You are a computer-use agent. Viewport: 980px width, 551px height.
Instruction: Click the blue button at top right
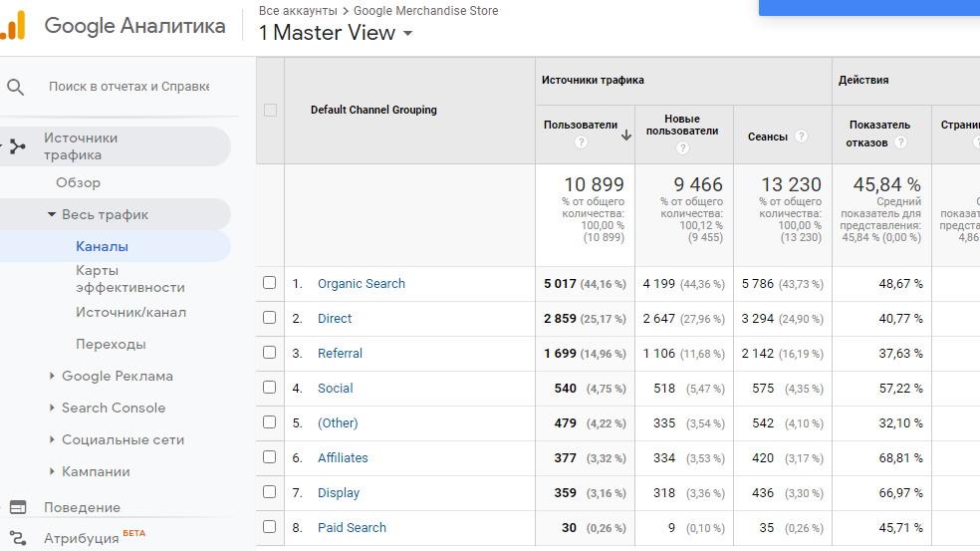click(x=869, y=8)
